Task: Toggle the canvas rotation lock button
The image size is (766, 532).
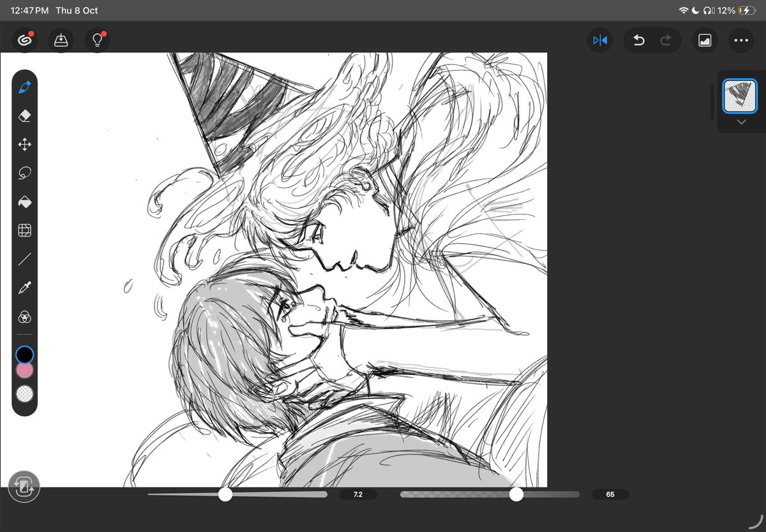Action: coord(24,488)
